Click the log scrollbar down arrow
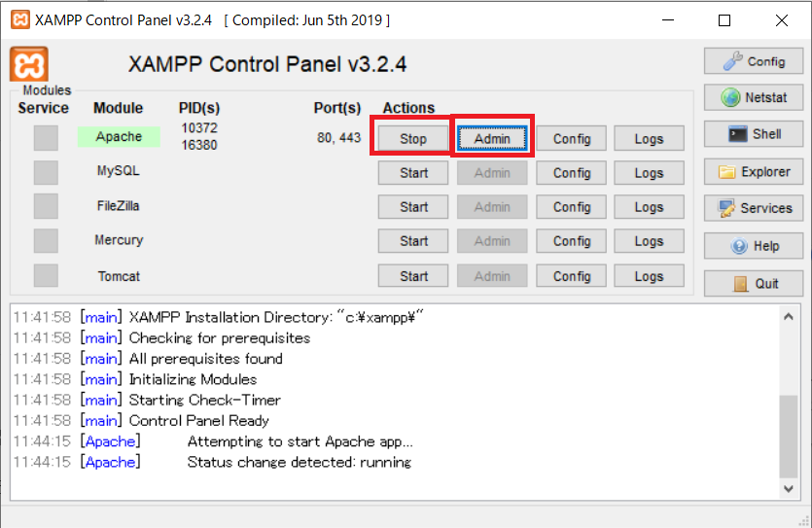The image size is (812, 528). [x=789, y=489]
